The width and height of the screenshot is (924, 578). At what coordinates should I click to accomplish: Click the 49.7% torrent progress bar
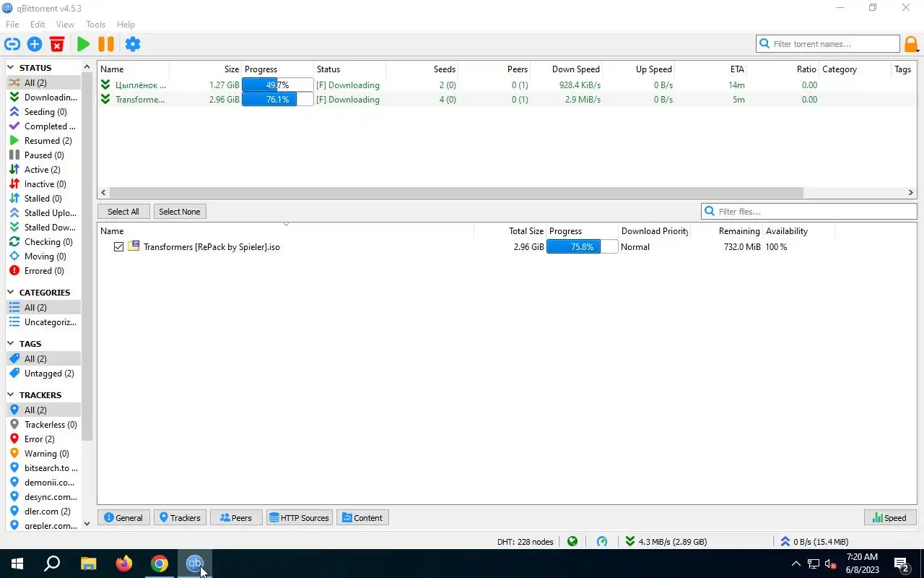click(x=277, y=85)
